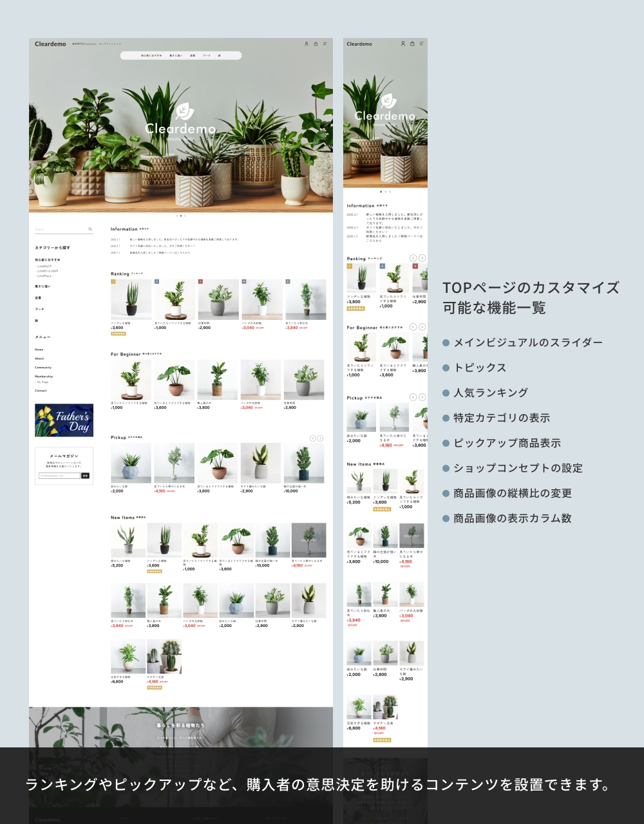Open the hamburger menu in mobile preview
Screen dimensions: 644x824
(x=422, y=44)
